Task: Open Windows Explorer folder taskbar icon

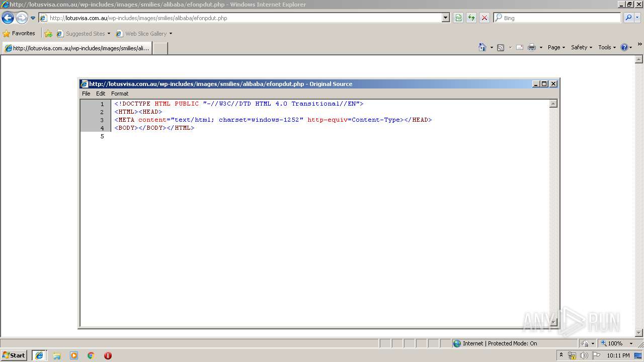Action: point(57,355)
